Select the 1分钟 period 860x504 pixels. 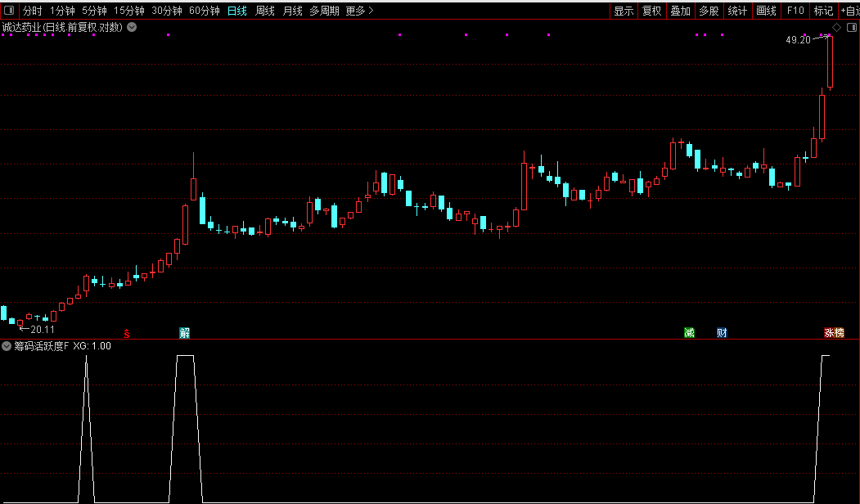[x=62, y=11]
